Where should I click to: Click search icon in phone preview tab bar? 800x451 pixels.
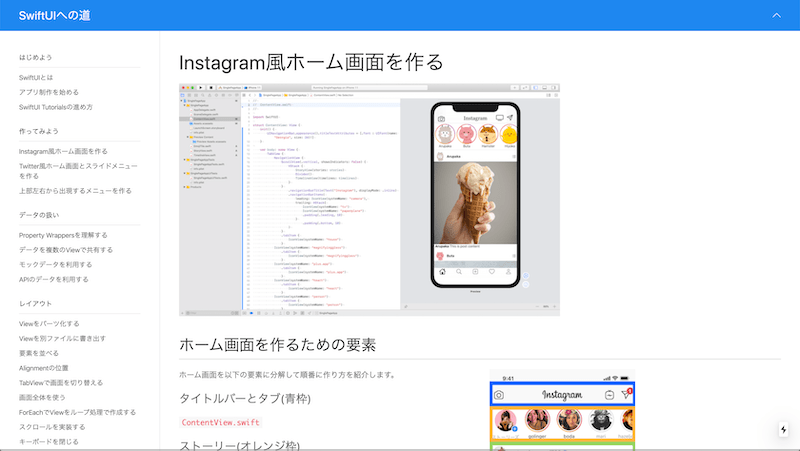(459, 272)
